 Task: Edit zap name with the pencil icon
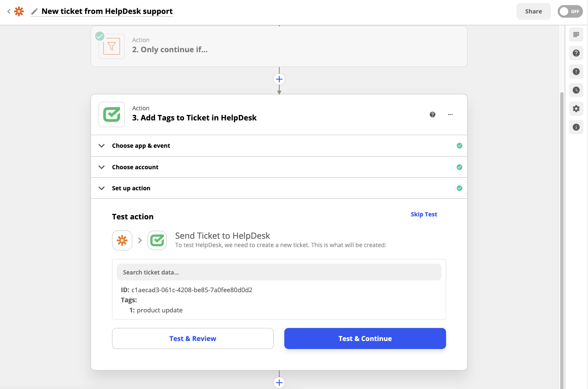pos(35,11)
